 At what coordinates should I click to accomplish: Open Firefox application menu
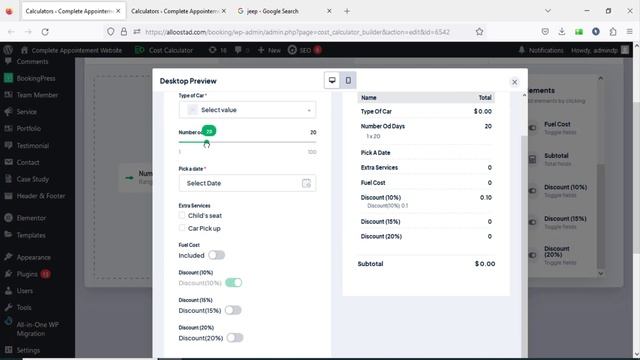(x=630, y=31)
